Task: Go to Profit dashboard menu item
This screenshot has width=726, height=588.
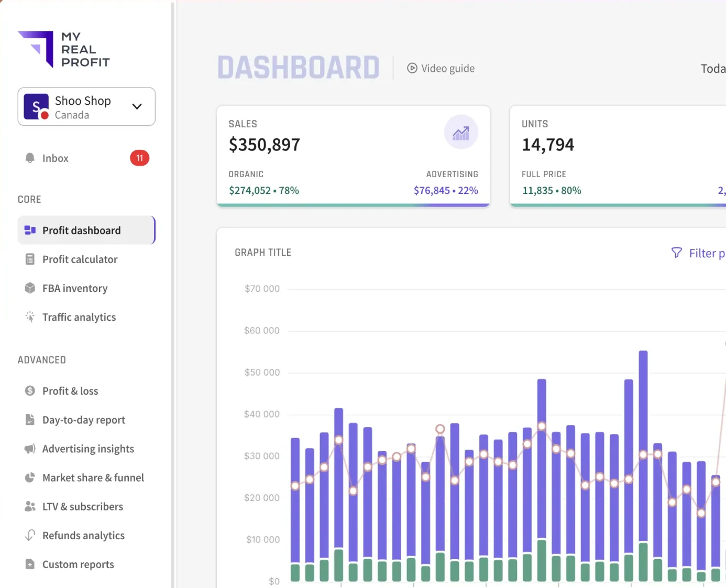Action: coord(86,230)
